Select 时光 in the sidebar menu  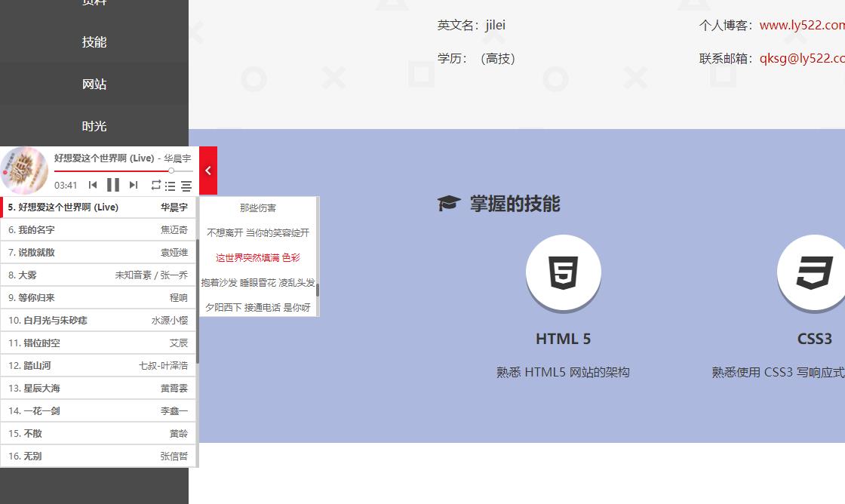[94, 126]
